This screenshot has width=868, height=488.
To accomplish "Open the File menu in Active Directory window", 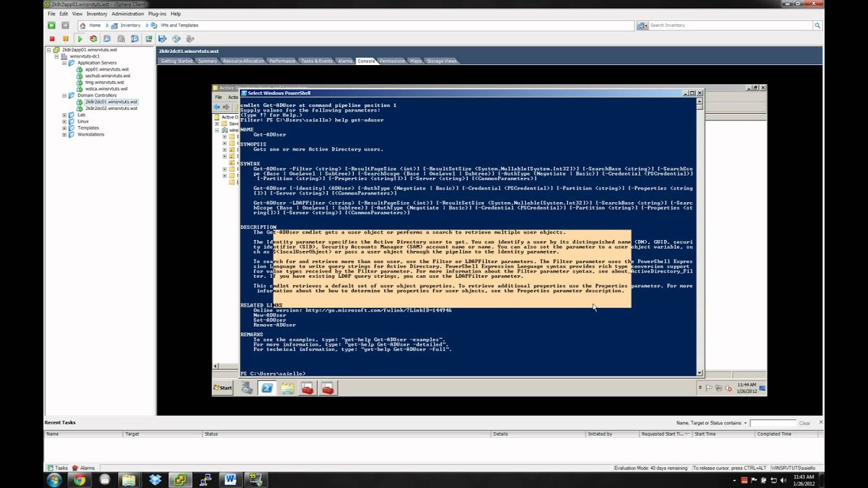I will [218, 97].
